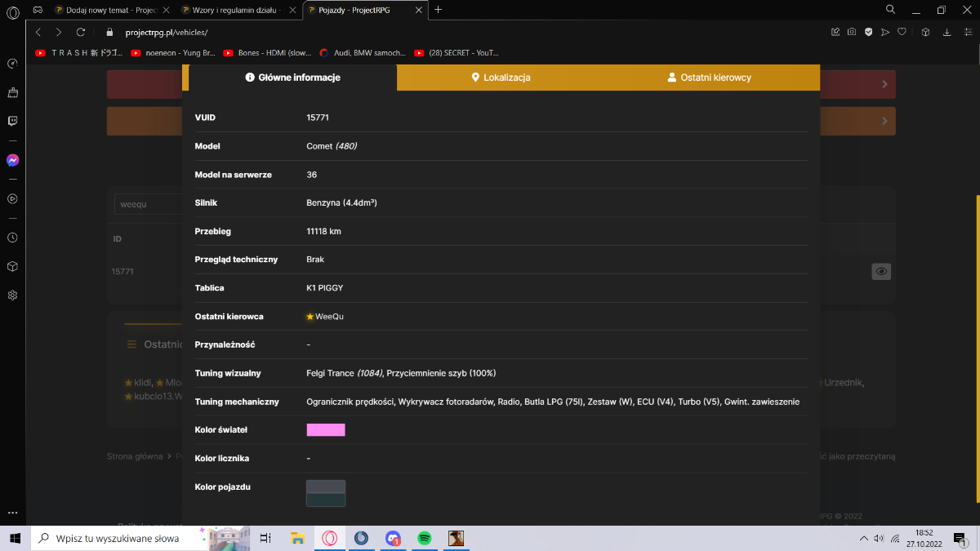Screen dimensions: 980x551
Task: Switch to the Lokalizacja tab
Action: 501,78
